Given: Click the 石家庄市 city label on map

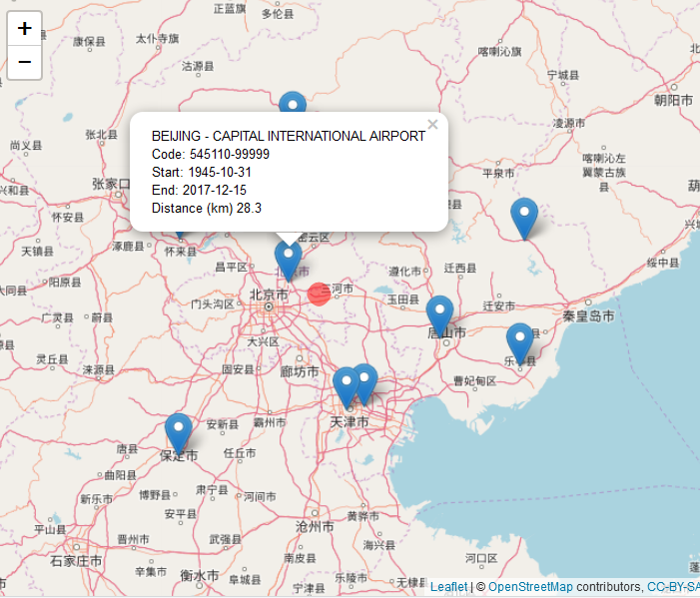Looking at the screenshot, I should 76,561.
